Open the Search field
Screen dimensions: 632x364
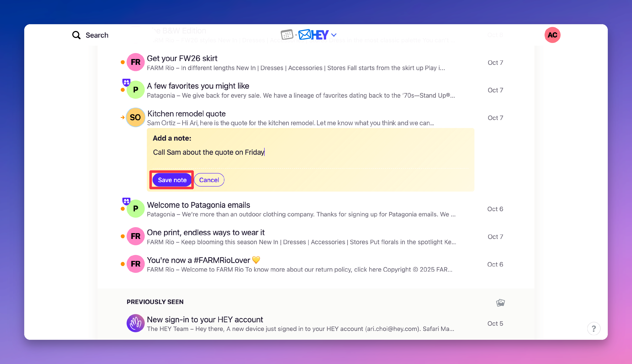[x=90, y=35]
